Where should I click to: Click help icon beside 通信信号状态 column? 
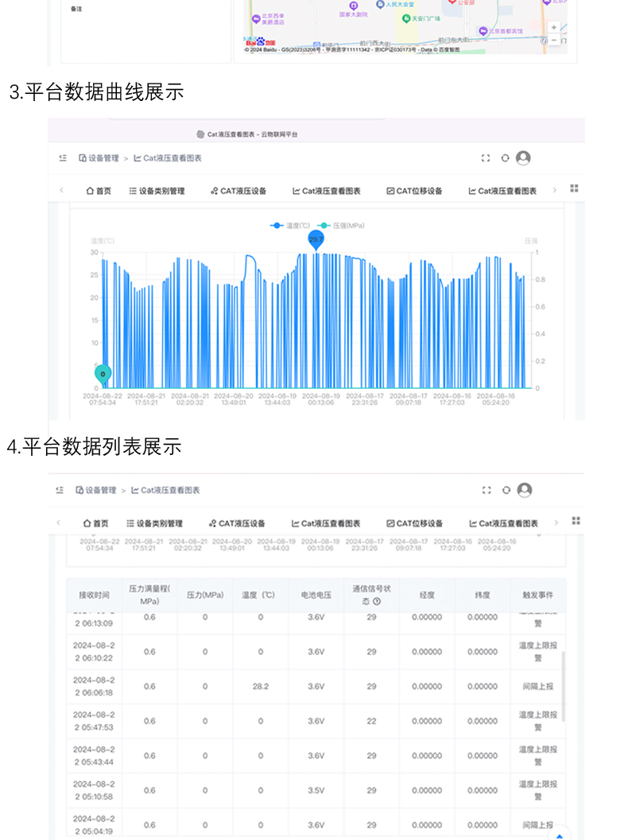click(x=377, y=601)
